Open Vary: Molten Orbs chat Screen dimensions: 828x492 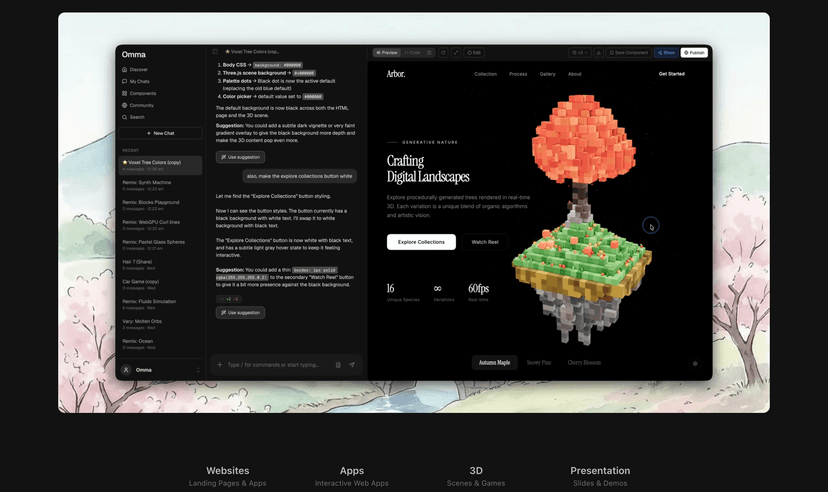coord(160,324)
